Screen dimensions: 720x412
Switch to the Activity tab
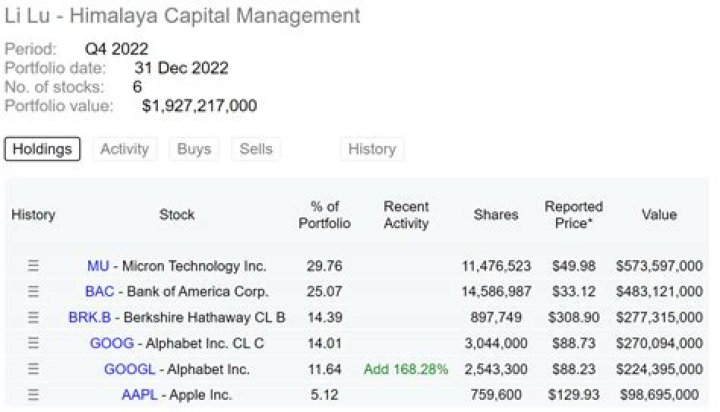tap(125, 149)
